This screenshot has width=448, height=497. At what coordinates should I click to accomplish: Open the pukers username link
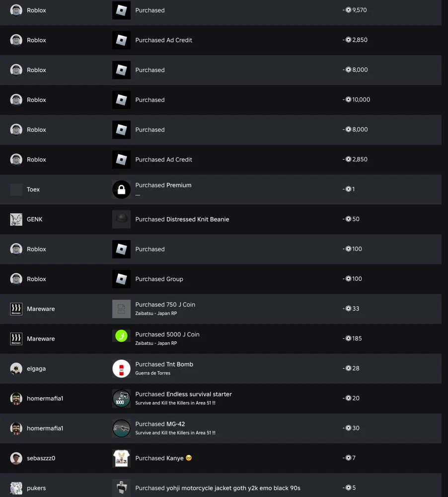click(36, 488)
